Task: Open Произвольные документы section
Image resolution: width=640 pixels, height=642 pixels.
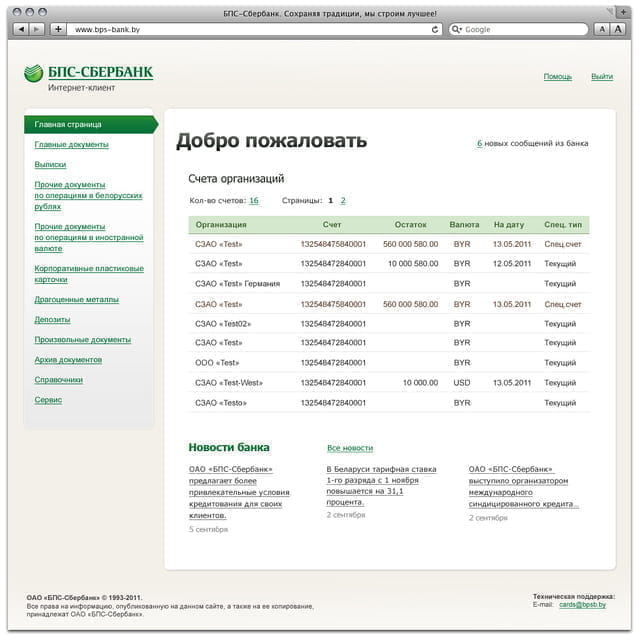Action: click(83, 340)
